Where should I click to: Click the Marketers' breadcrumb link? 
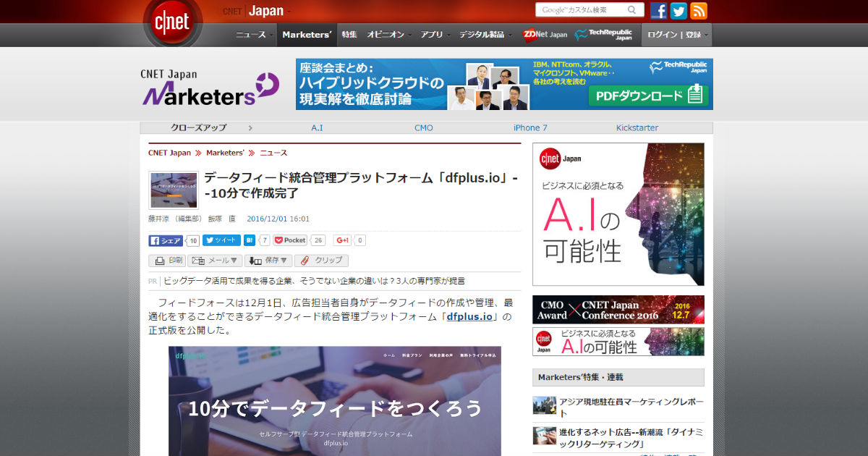coord(225,153)
